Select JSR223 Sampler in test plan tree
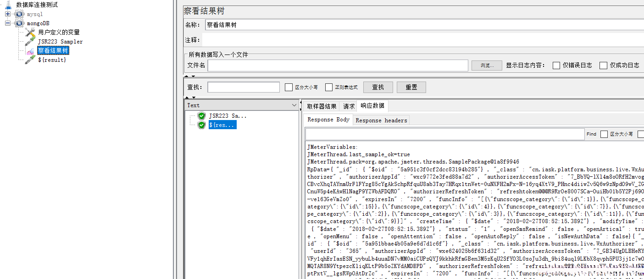 click(x=61, y=41)
